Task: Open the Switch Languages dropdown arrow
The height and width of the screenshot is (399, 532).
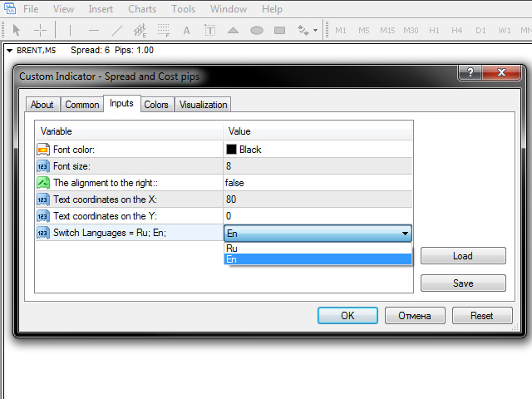Action: coord(405,234)
